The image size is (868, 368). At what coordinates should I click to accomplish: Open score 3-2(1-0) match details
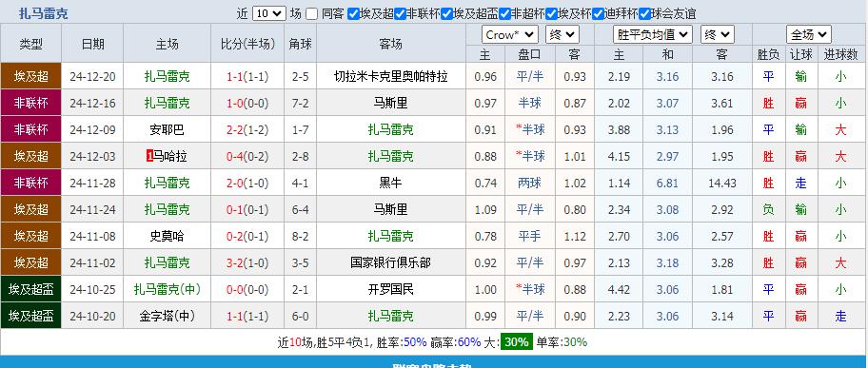pos(247,262)
